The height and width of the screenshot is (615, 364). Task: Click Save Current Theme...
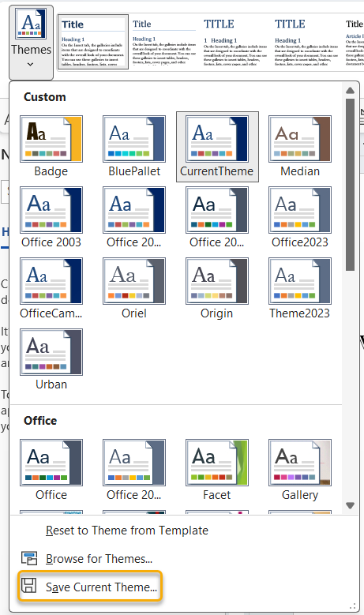pos(90,587)
